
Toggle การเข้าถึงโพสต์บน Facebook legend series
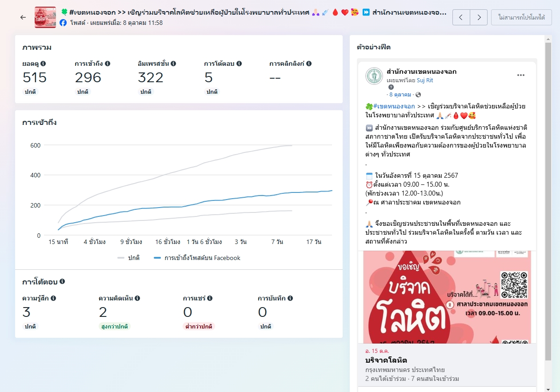point(197,258)
